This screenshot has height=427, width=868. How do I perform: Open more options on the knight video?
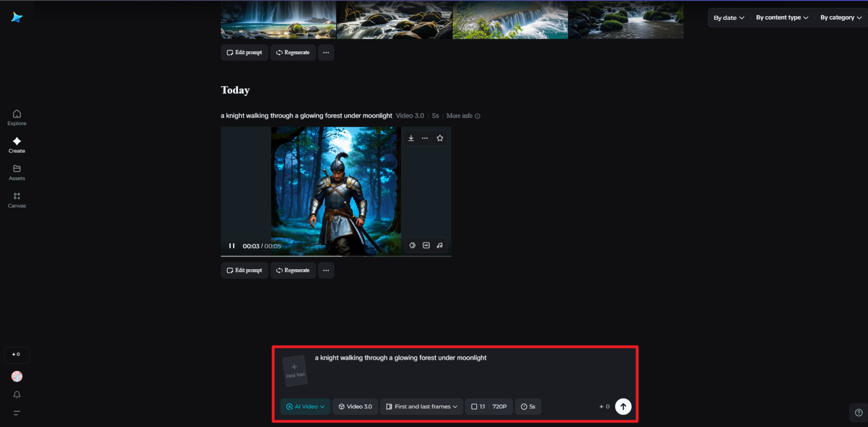pos(425,138)
